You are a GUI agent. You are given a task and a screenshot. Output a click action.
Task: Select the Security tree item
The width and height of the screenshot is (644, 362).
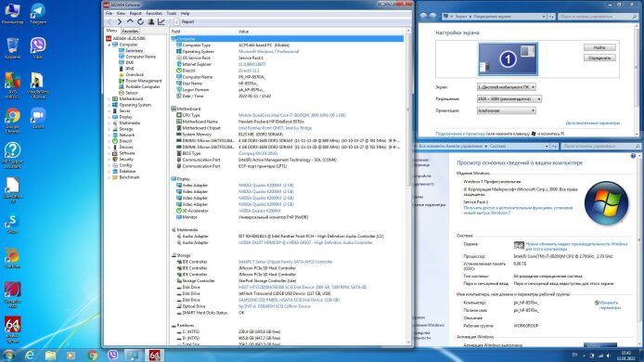(126, 159)
